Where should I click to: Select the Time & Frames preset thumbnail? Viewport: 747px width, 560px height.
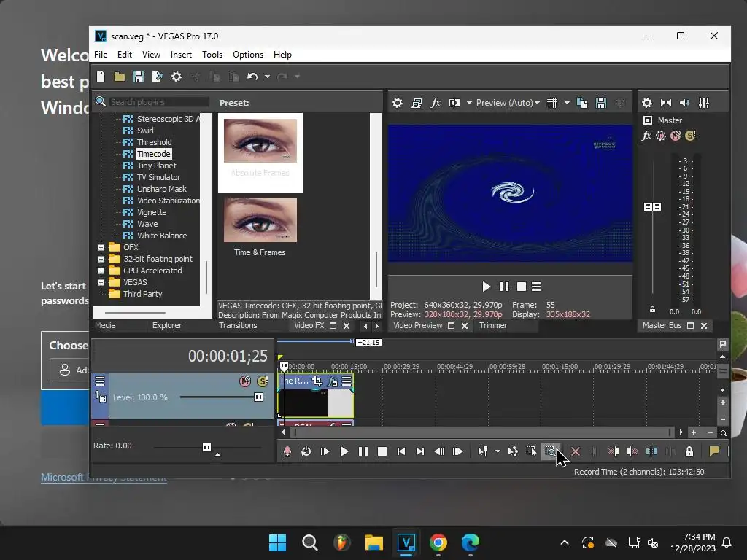[260, 220]
